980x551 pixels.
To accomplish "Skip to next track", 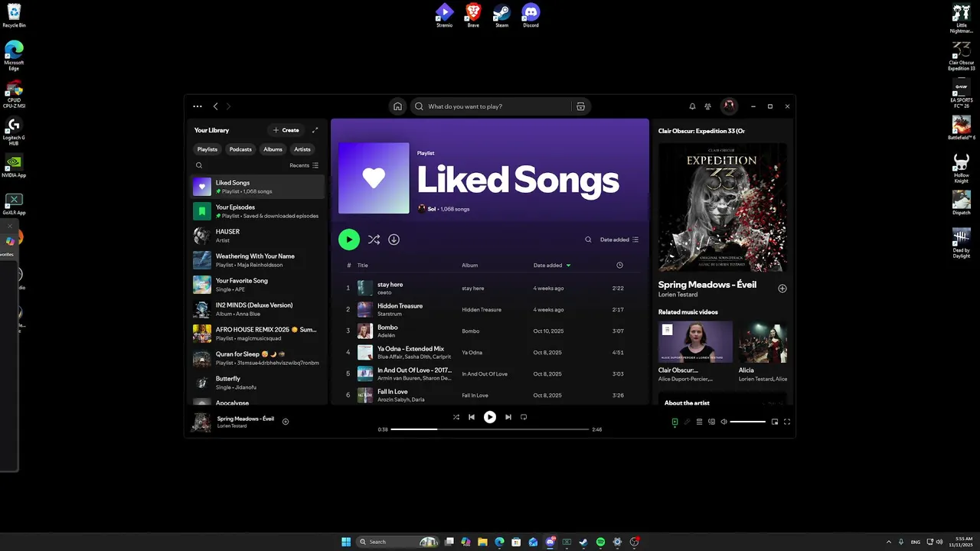I will point(508,417).
